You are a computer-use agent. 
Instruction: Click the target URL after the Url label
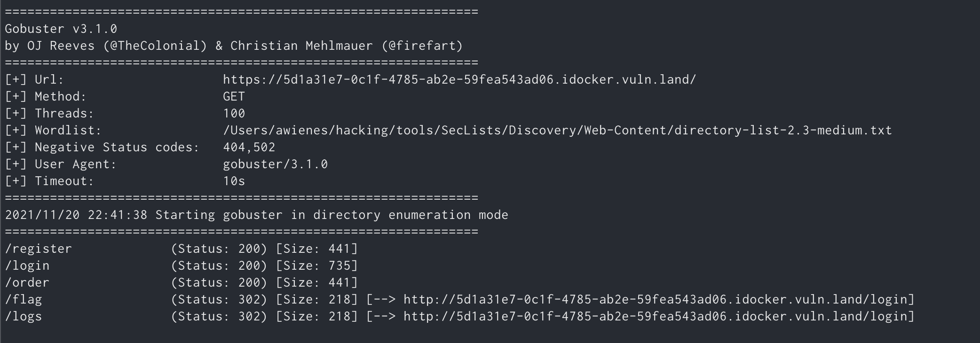(x=459, y=79)
